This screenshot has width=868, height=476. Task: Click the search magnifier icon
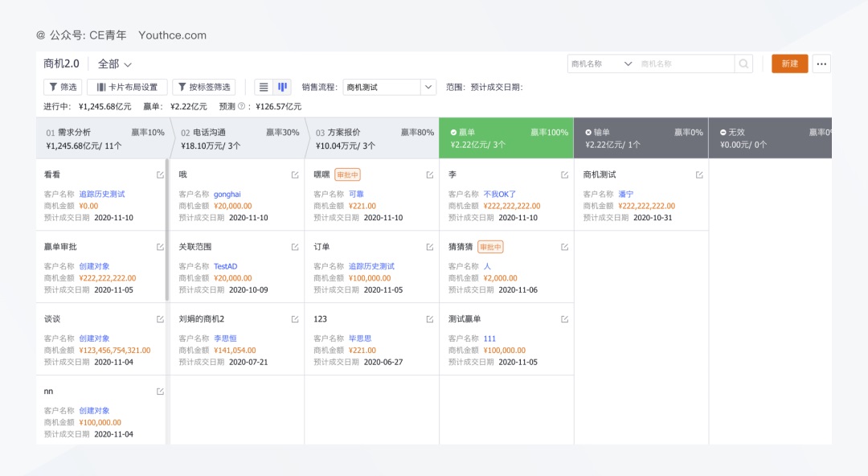pyautogui.click(x=743, y=64)
